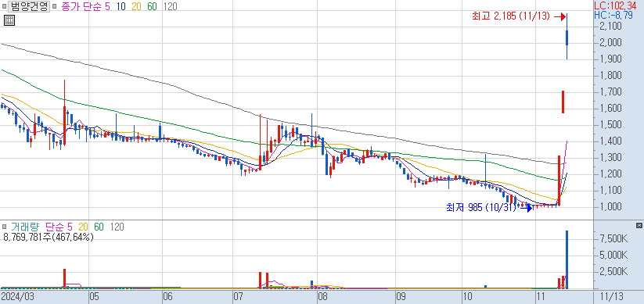Close the volume panel with the x button

[x=639, y=226]
